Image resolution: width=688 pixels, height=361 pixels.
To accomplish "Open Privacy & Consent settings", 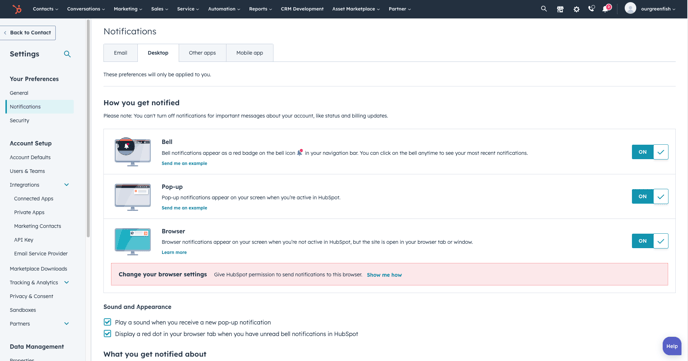I will [x=31, y=296].
